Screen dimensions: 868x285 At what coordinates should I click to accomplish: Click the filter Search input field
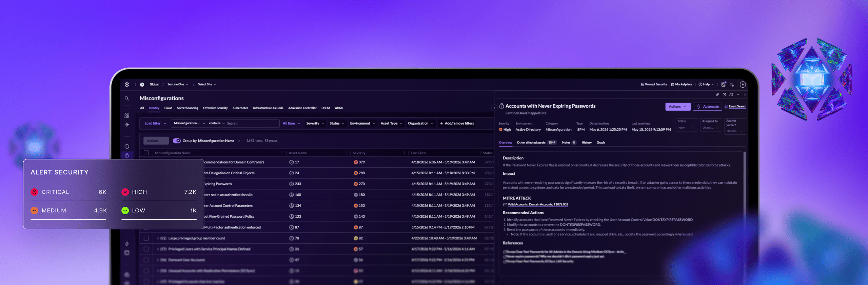[x=252, y=124]
